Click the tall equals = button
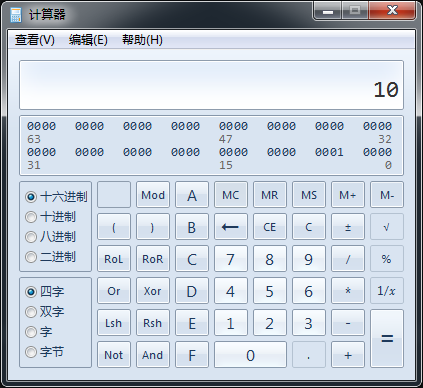This screenshot has width=423, height=388. [x=387, y=339]
